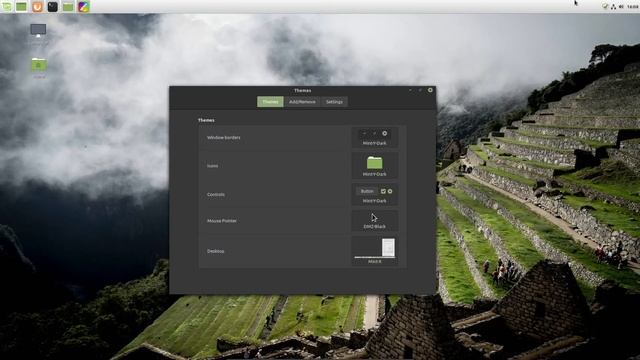Open the Icons theme chooser with the folder preview
This screenshot has height=360, width=640.
coord(375,166)
